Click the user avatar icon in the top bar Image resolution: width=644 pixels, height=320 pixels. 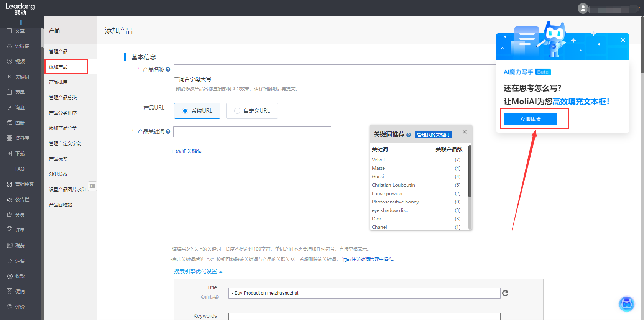(x=583, y=8)
